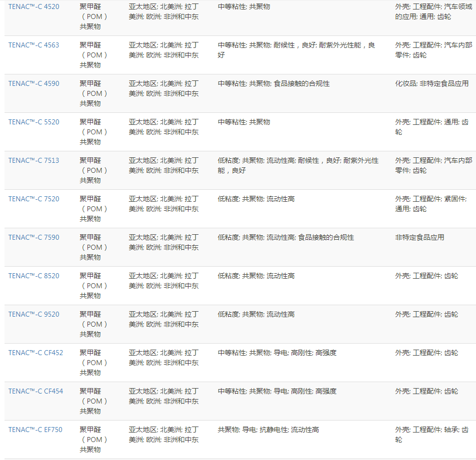Click the TENAC™-C 4590 link

[33, 83]
